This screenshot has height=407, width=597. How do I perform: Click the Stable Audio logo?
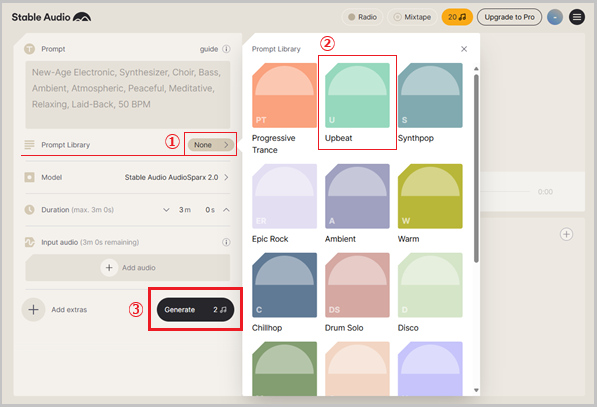51,17
